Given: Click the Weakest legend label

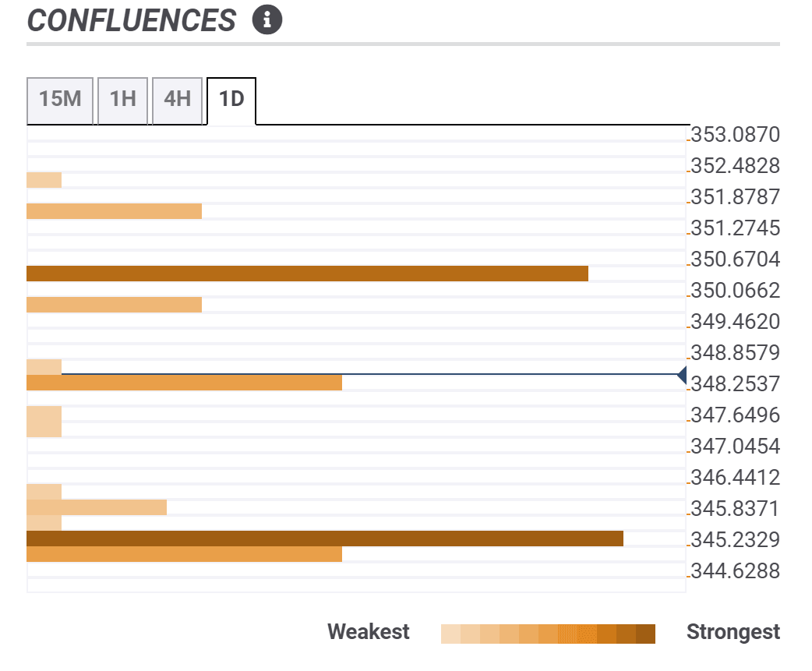Looking at the screenshot, I should tap(368, 632).
